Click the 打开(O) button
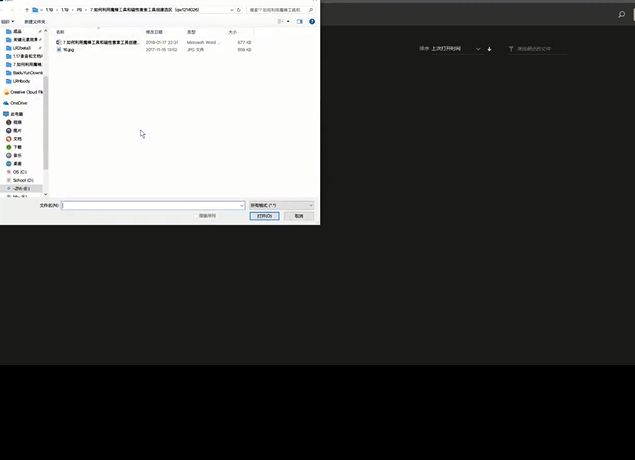This screenshot has width=635, height=460. 264,216
